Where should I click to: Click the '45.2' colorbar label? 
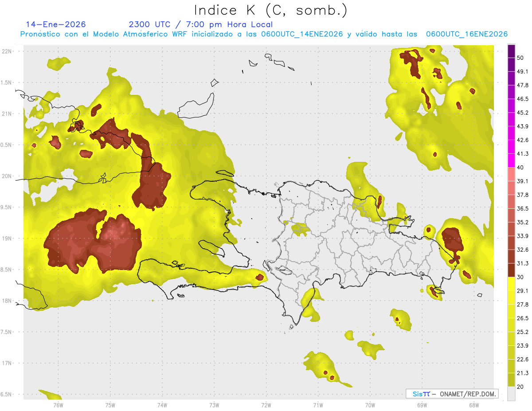coord(522,113)
